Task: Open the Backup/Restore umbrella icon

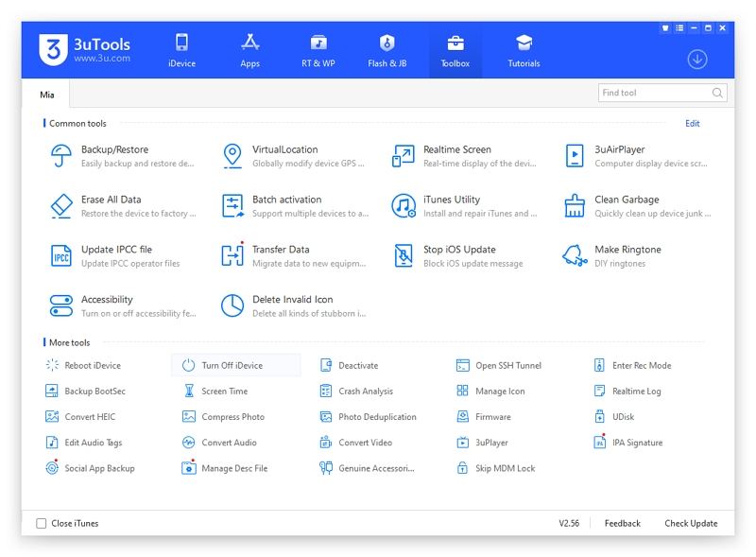Action: click(61, 156)
